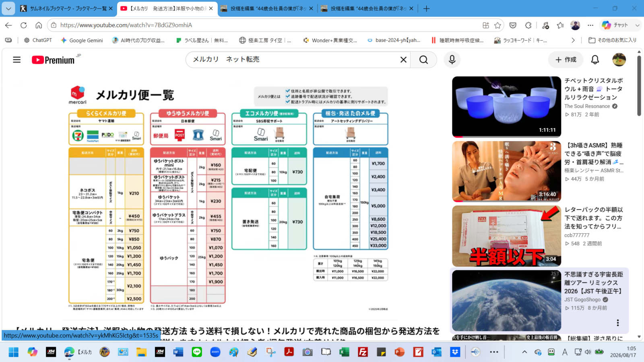Start voice search with the microphone
The image size is (644, 362).
click(452, 60)
